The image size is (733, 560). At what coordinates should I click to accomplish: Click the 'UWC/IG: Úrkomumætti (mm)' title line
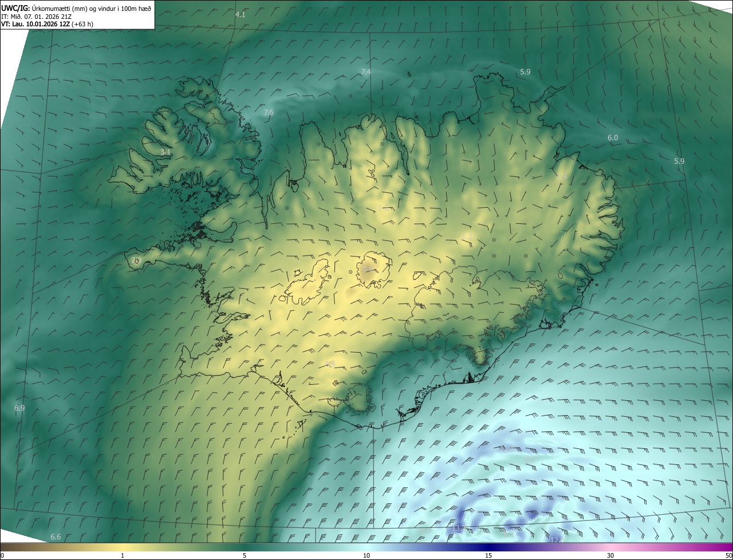pyautogui.click(x=76, y=8)
